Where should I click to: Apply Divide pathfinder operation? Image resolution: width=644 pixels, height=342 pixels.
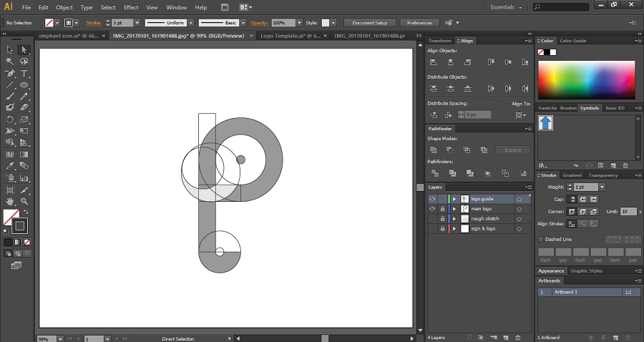(x=435, y=173)
